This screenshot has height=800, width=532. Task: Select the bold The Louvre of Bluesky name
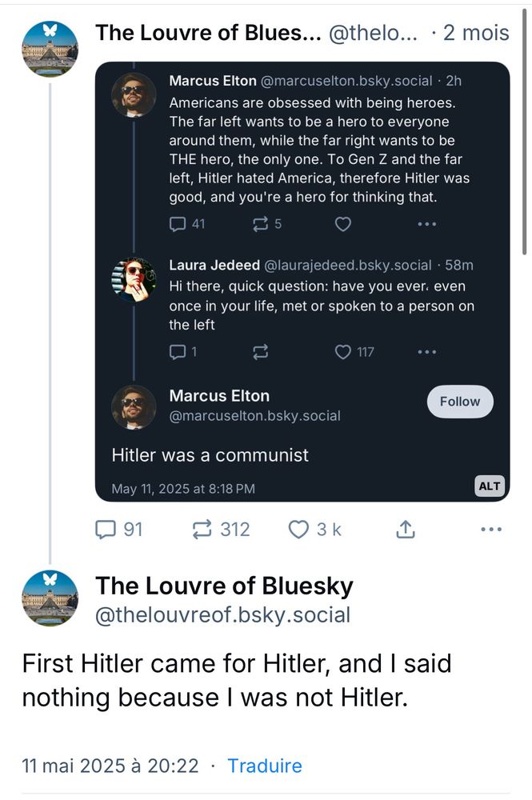coord(224,586)
